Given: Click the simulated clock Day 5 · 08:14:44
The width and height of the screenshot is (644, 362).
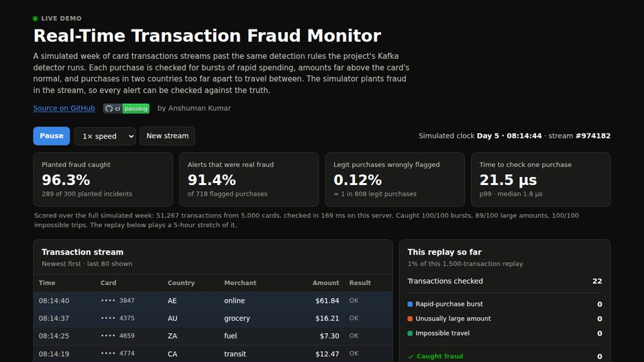Looking at the screenshot, I should 509,136.
